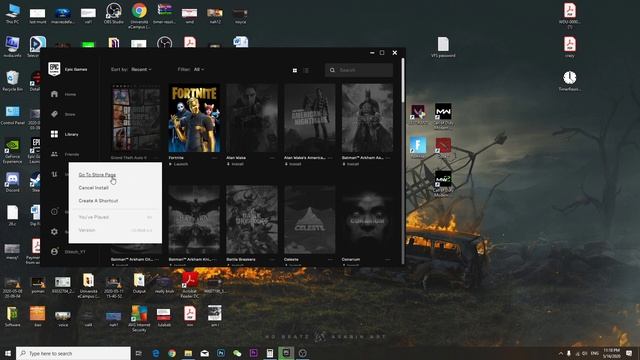Click the Batman Arkham Asylum cover thumbnail
The image size is (640, 360).
coord(368,118)
